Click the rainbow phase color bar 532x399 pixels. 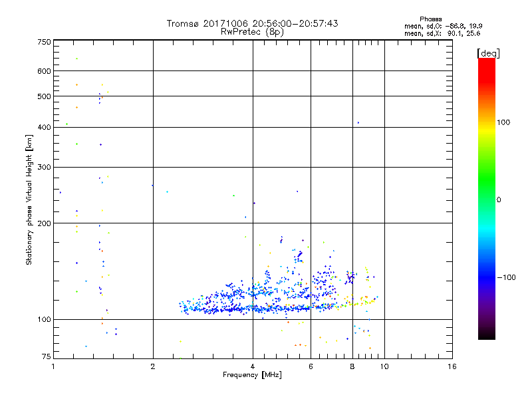click(x=487, y=198)
